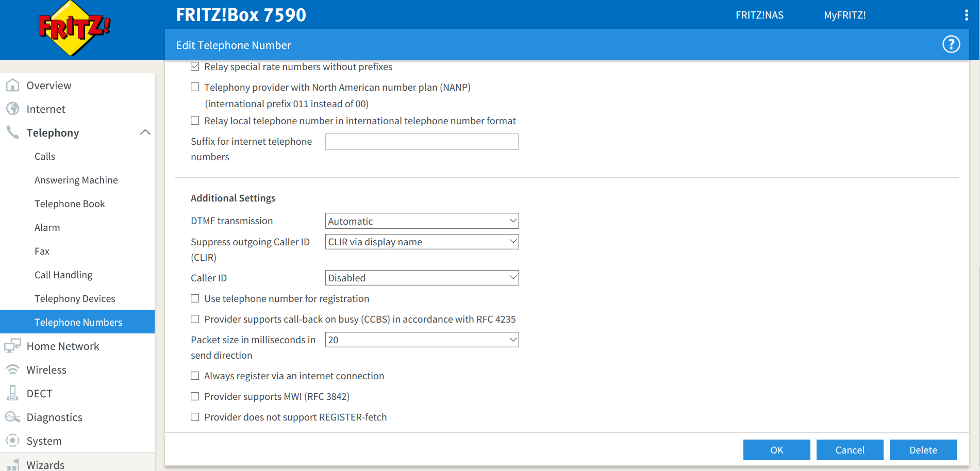Check Provider supports call-back on busy (CCBS)
This screenshot has height=471, width=980.
pyautogui.click(x=195, y=319)
